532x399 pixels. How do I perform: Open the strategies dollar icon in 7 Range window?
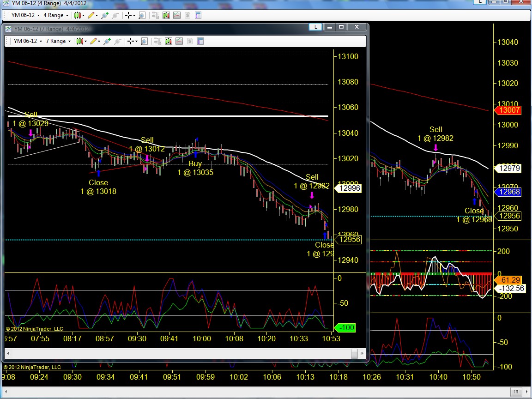190,41
